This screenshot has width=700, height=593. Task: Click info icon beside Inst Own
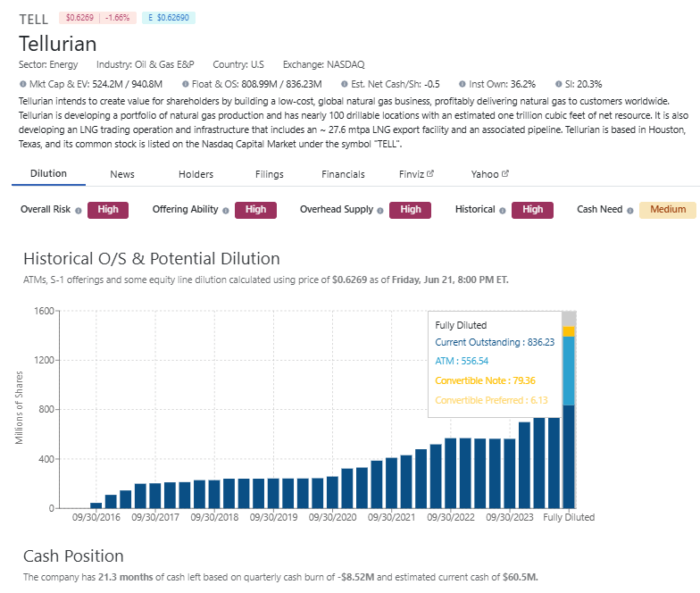point(462,84)
